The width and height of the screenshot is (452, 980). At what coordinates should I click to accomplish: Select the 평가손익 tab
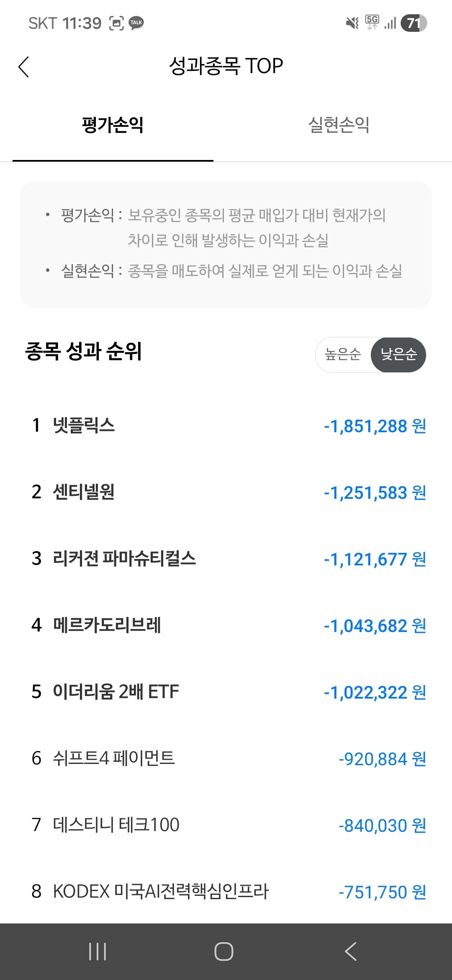113,125
